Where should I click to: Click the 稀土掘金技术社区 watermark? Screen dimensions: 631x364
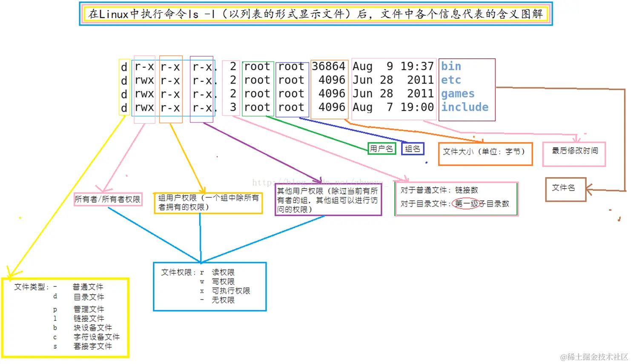pos(595,356)
